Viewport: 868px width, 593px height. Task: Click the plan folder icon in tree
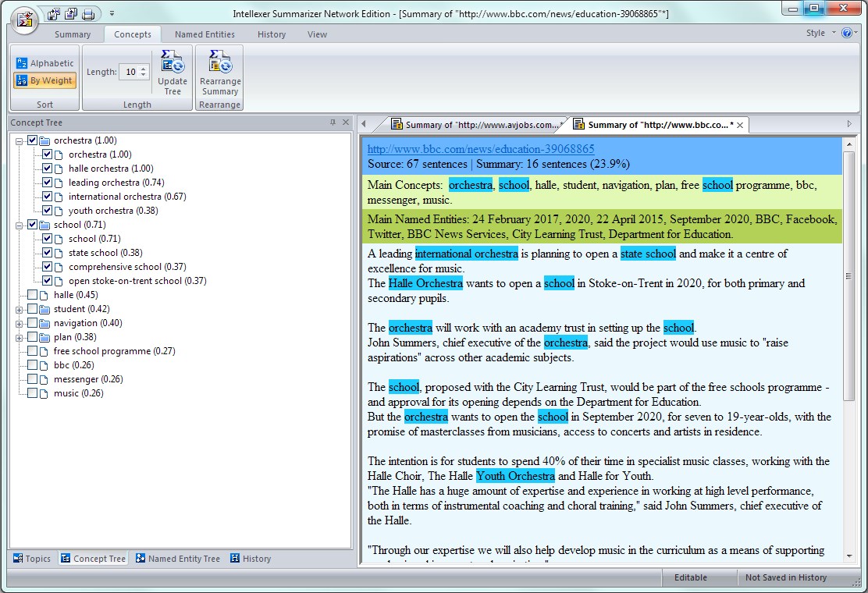point(44,337)
